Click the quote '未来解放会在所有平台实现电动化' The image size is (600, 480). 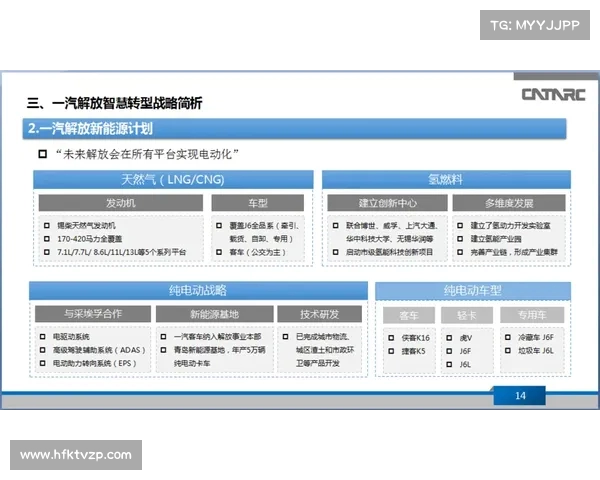(147, 154)
